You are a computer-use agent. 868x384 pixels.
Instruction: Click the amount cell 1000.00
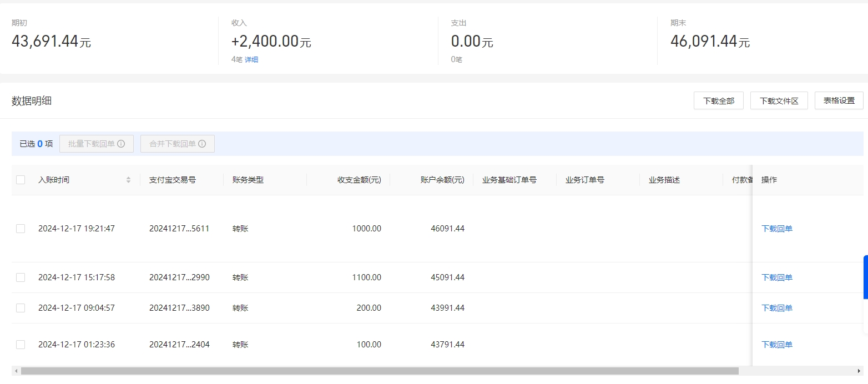(367, 229)
